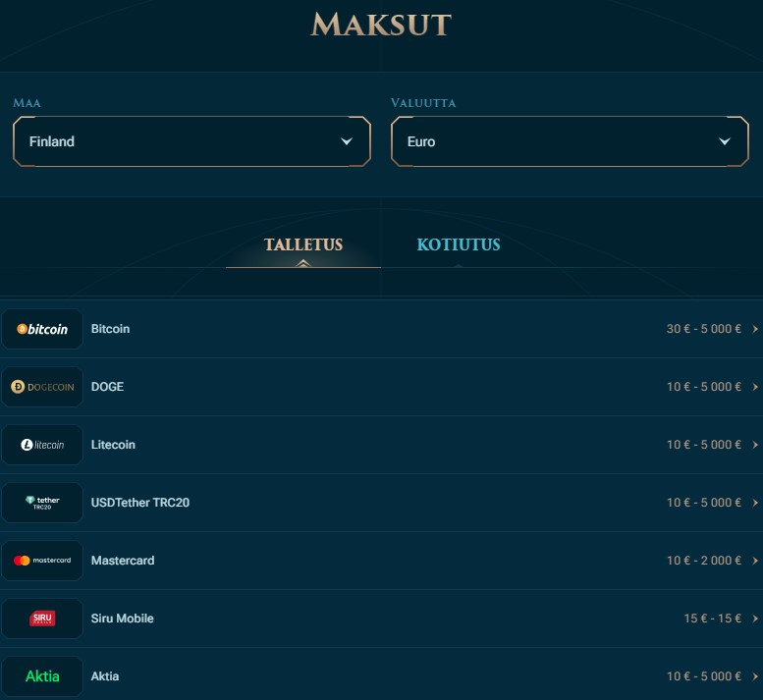
Task: Expand the DOGE row chevron arrow
Action: [x=755, y=387]
